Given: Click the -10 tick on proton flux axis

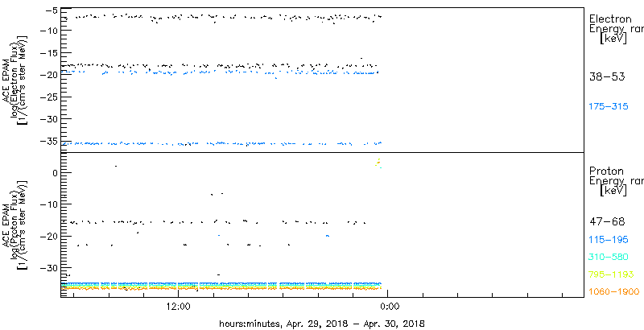Looking at the screenshot, I should pos(49,204).
